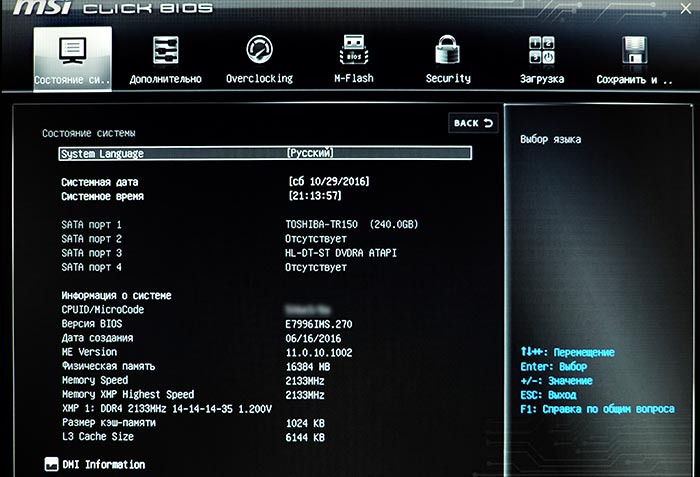The width and height of the screenshot is (700, 477).
Task: Select the Системная дата value field
Action: (329, 181)
